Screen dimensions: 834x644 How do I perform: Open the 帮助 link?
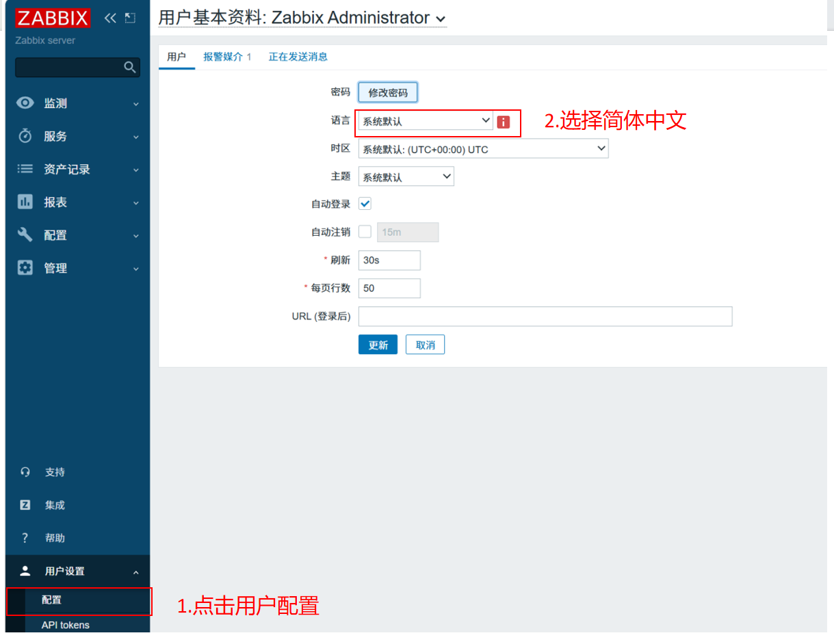[55, 537]
